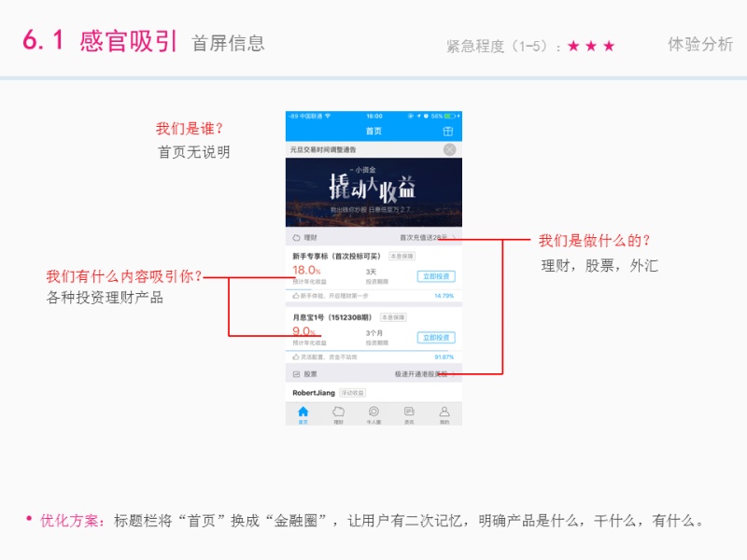The height and width of the screenshot is (560, 747).
Task: Click the 体验分析 label on the slide
Action: click(x=699, y=44)
